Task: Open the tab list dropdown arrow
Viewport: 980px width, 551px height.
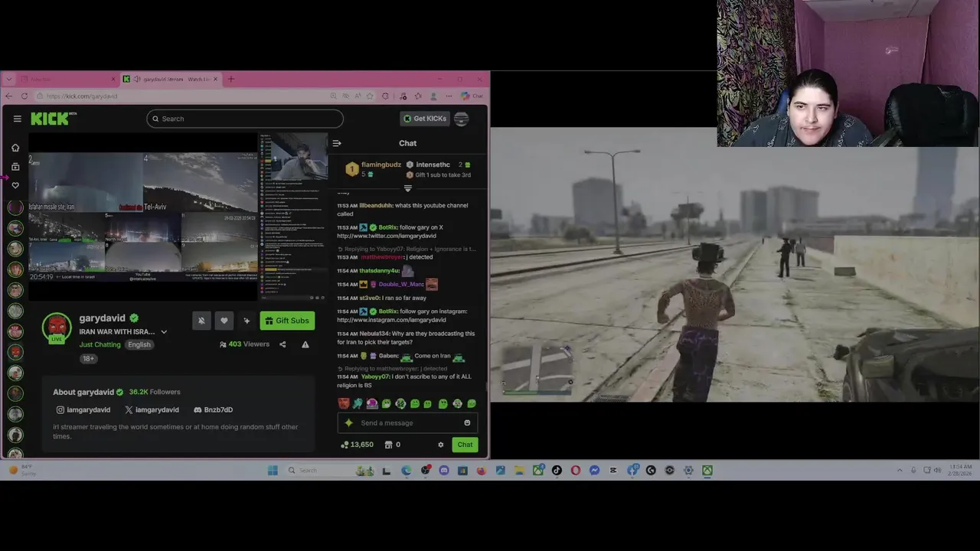Action: (x=8, y=79)
